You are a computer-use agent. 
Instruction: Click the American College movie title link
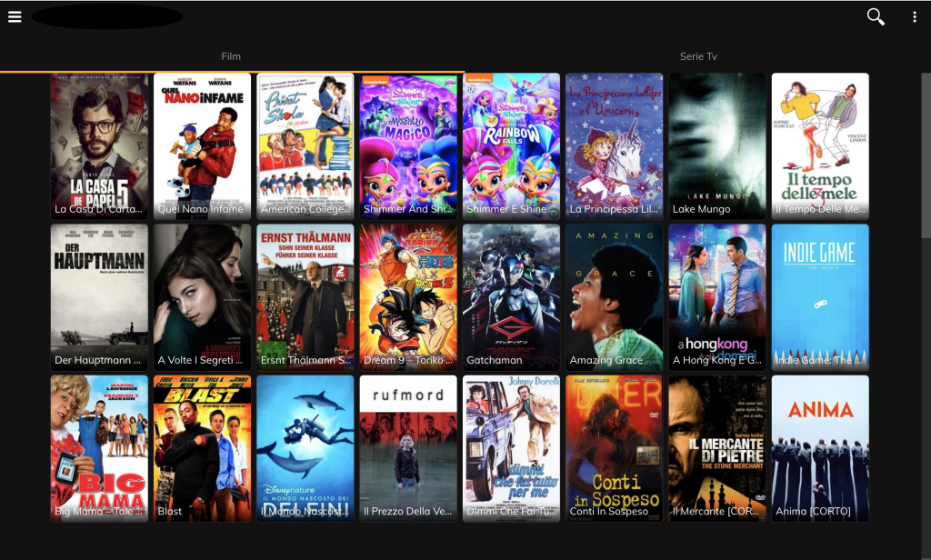[305, 209]
